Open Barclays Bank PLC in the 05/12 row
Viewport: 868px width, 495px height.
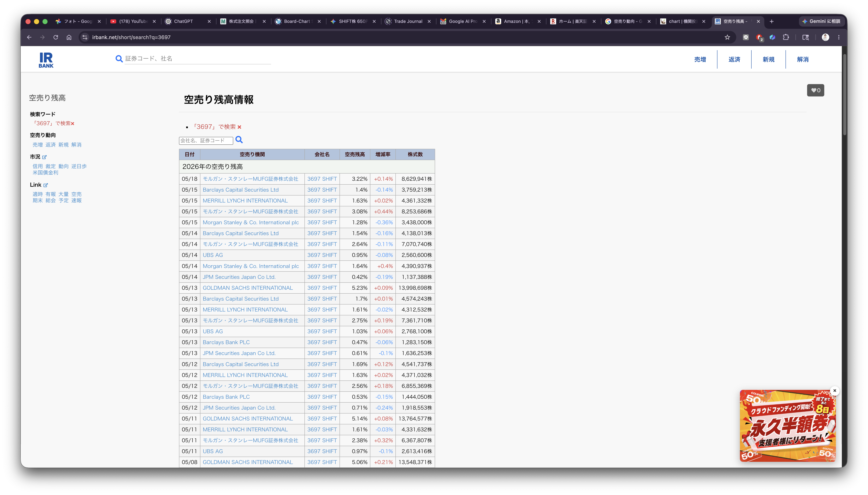(x=226, y=397)
